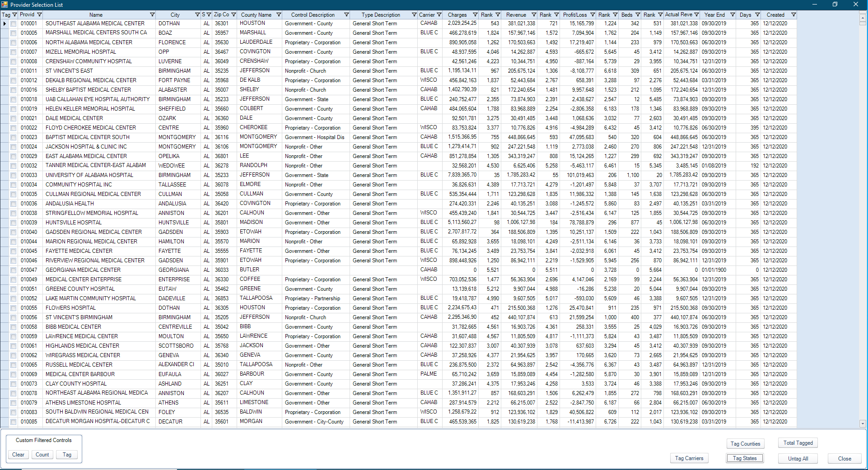Check the tag checkbox for FLOWERS HOSPITAL
Image resolution: width=868 pixels, height=470 pixels.
click(x=14, y=307)
